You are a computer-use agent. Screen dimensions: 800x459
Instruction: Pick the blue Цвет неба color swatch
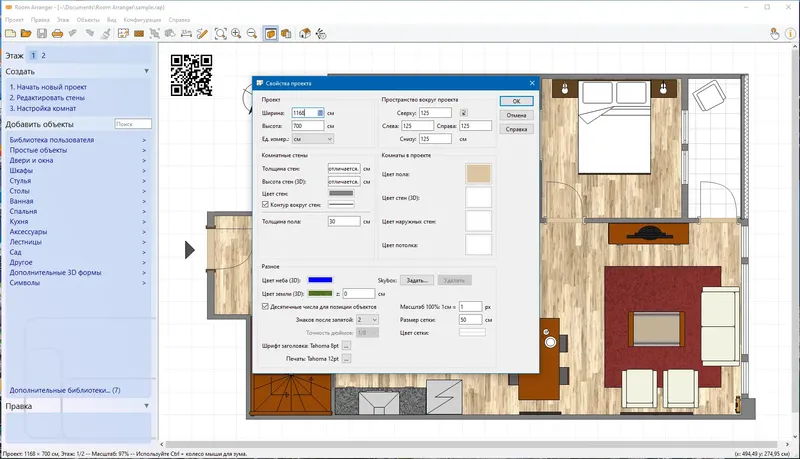(321, 281)
